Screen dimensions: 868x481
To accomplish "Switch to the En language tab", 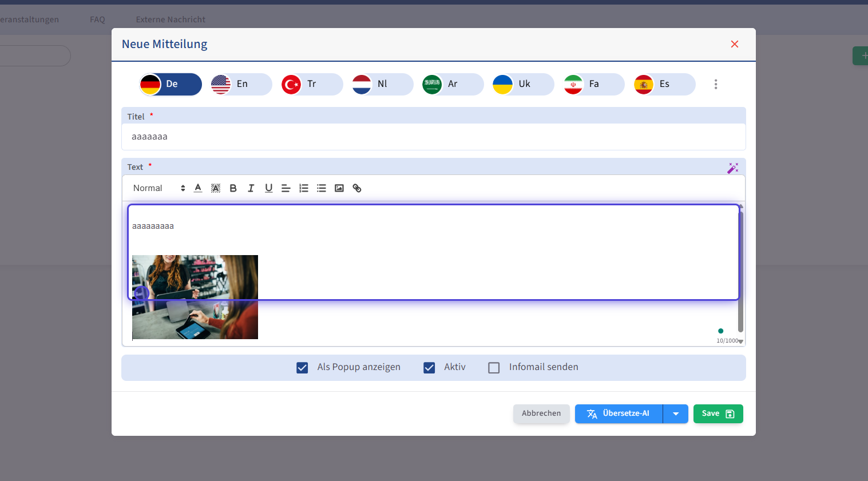I will 241,84.
